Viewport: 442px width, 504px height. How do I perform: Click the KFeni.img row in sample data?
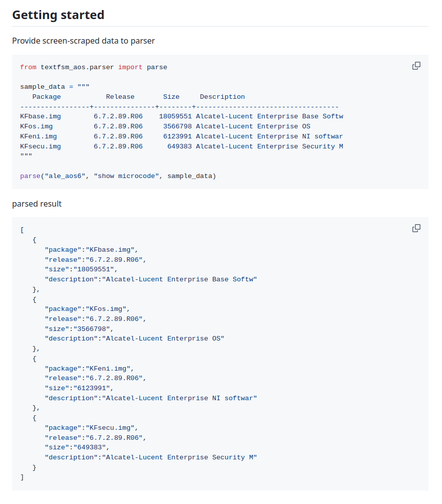(x=181, y=136)
